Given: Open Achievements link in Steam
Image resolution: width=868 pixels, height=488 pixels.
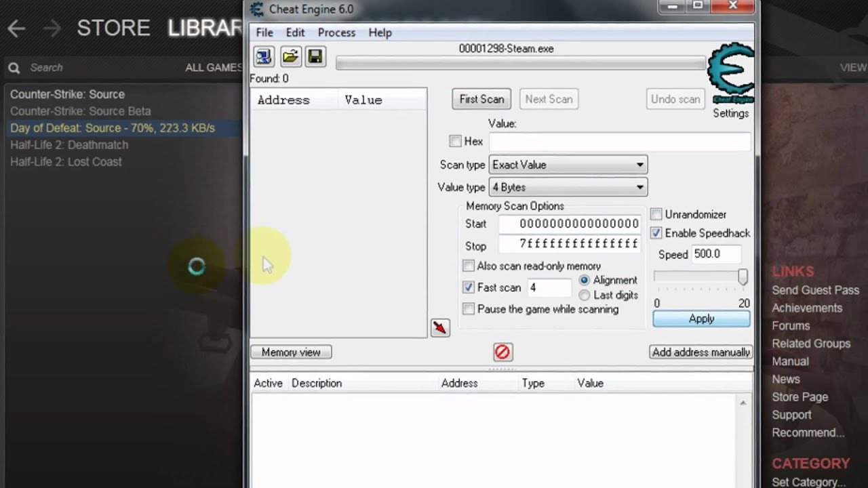Looking at the screenshot, I should click(x=807, y=308).
